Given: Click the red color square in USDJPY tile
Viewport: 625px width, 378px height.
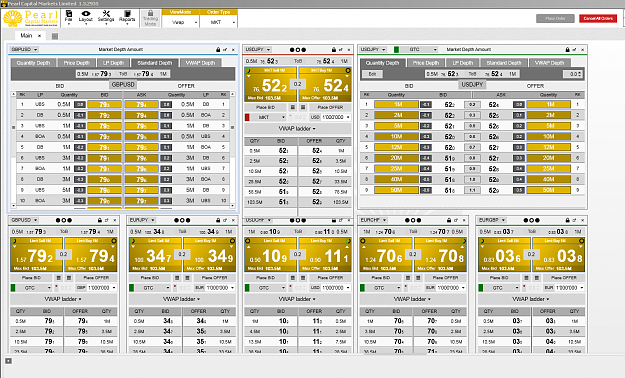Looking at the screenshot, I should pyautogui.click(x=247, y=117).
